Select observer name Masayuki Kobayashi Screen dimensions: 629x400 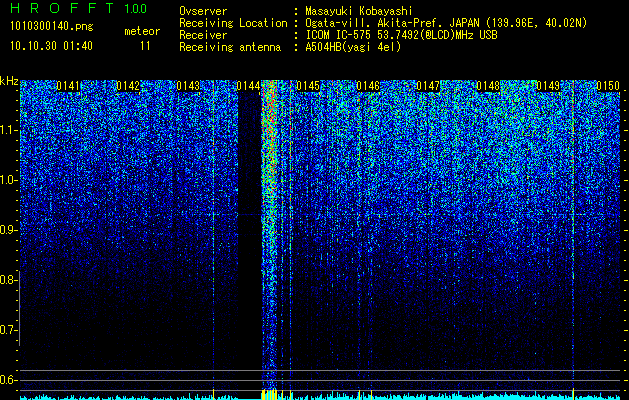coord(359,11)
